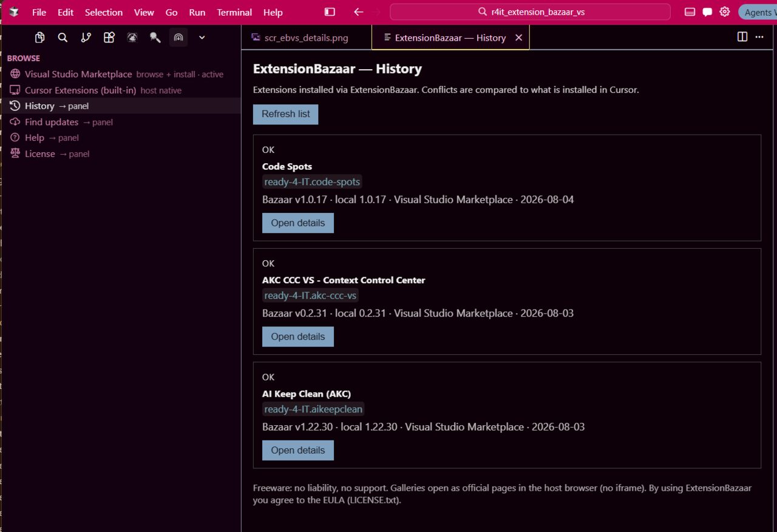This screenshot has height=532, width=777.
Task: Click the scales icon beside License
Action: click(15, 153)
